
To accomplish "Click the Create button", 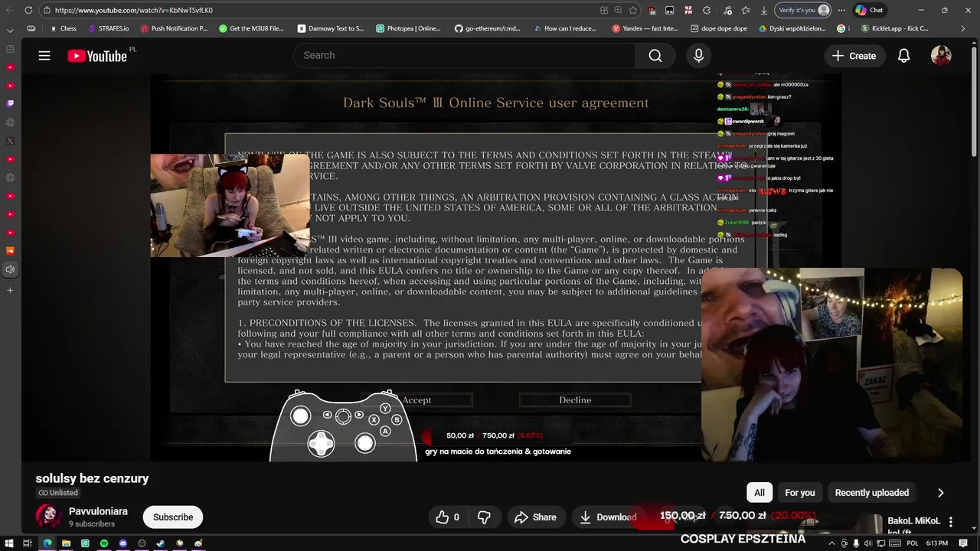I will click(x=854, y=56).
